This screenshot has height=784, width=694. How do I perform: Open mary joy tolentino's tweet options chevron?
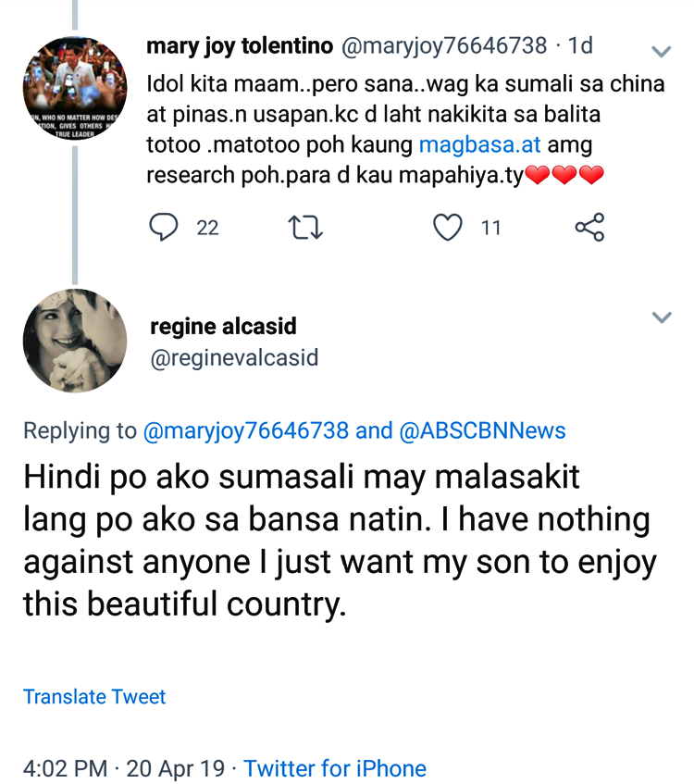click(x=661, y=51)
